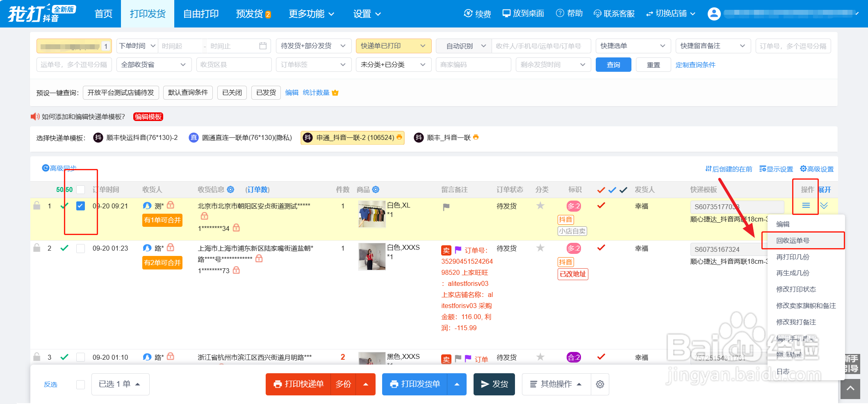Open the 快递单已打印 dropdown

(x=394, y=46)
